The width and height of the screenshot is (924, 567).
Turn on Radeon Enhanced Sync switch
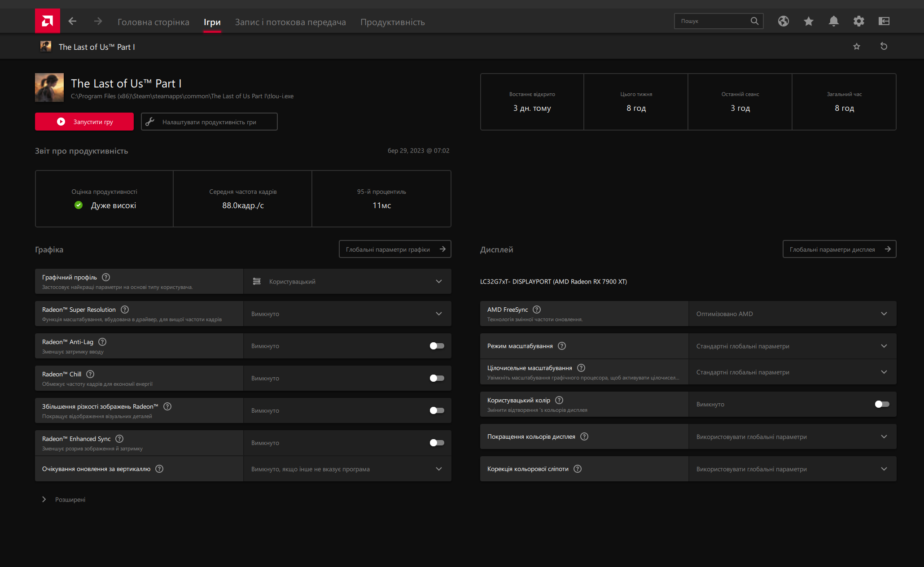(437, 443)
